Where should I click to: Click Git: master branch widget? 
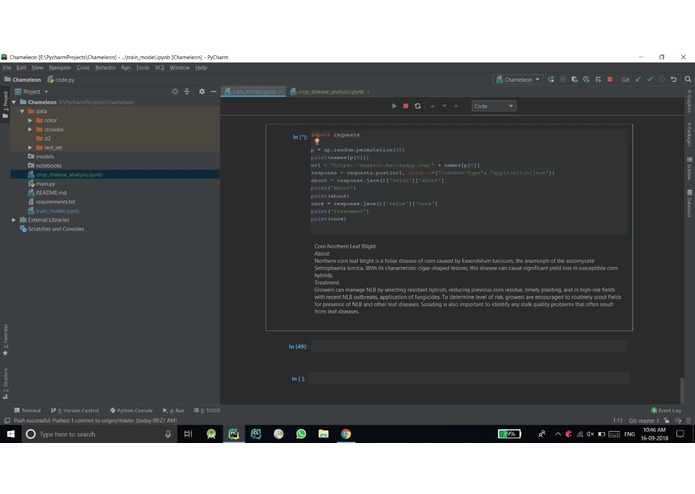(x=644, y=420)
